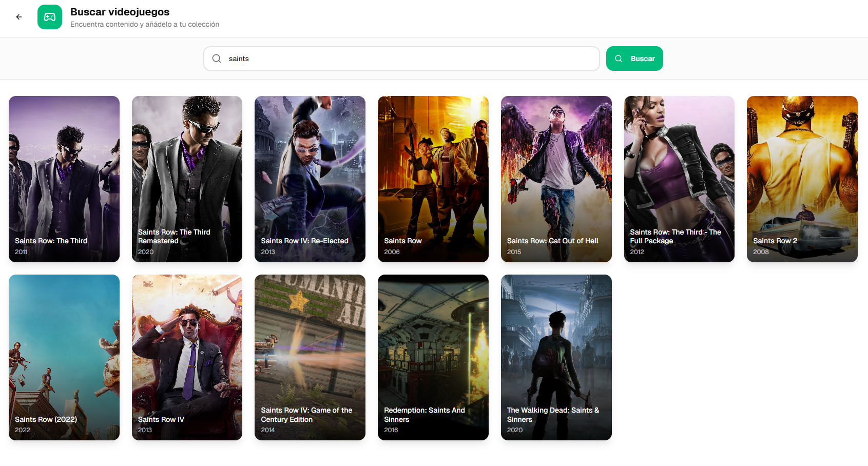
Task: Open Redemption: Saints And Sinners
Action: point(433,357)
